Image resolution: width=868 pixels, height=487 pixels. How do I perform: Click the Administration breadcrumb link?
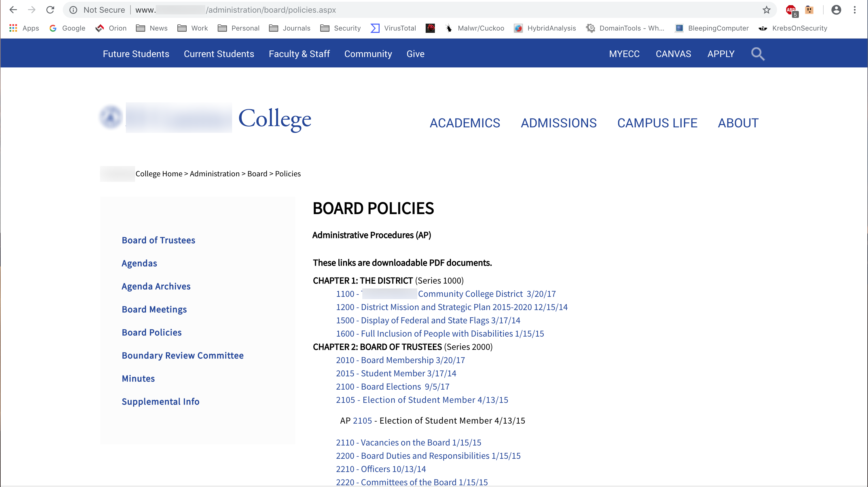pos(214,174)
